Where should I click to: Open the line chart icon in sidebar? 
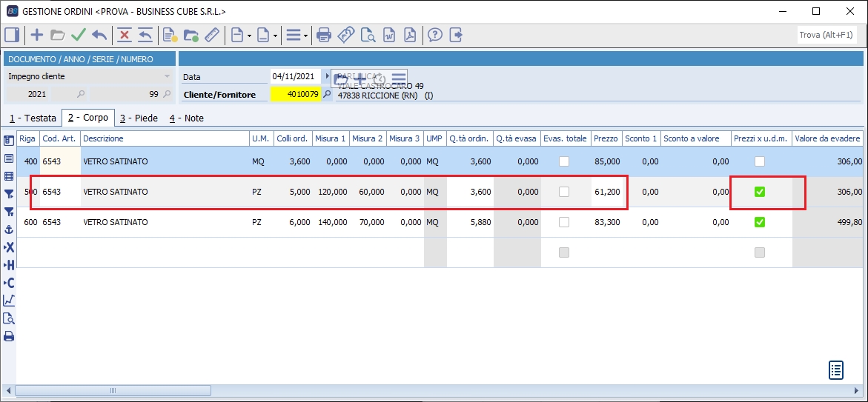click(9, 301)
